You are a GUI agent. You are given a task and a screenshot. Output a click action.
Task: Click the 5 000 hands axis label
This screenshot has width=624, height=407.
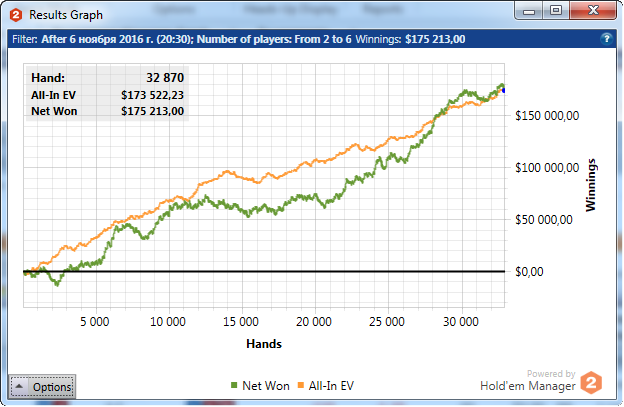pyautogui.click(x=95, y=321)
